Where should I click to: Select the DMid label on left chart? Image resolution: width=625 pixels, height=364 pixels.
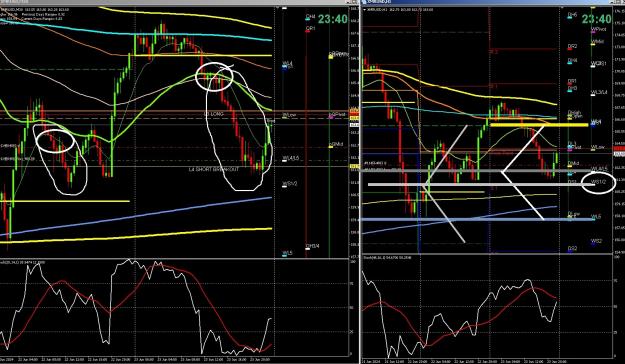pyautogui.click(x=336, y=145)
